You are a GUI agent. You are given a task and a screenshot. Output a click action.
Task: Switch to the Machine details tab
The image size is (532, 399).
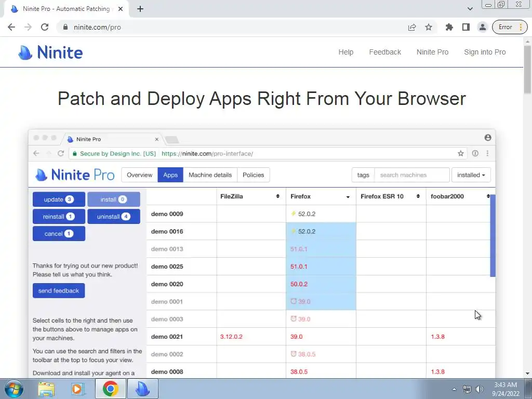click(x=210, y=175)
